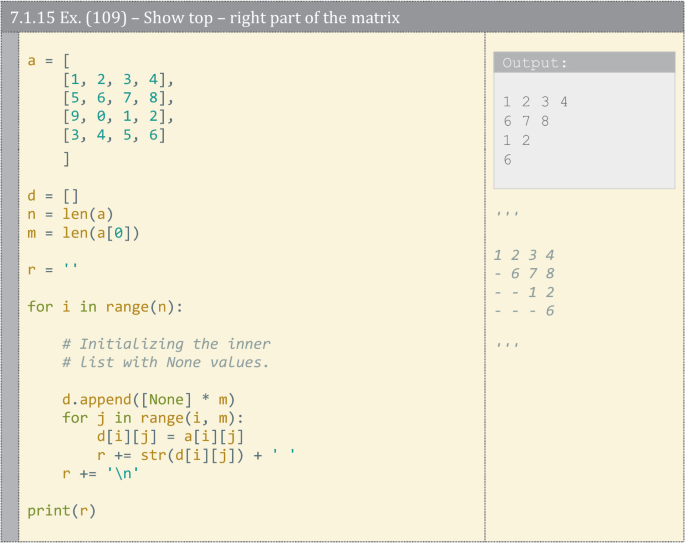Click output line "6 7 8"
Image resolution: width=685 pixels, height=543 pixels.
pos(526,121)
